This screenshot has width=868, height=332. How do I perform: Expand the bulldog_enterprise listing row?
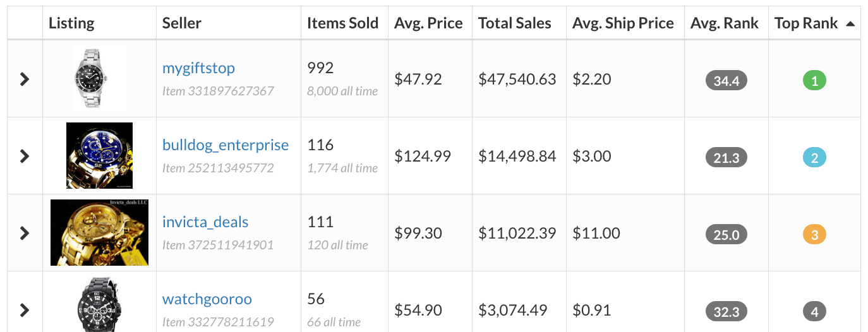pyautogui.click(x=25, y=156)
